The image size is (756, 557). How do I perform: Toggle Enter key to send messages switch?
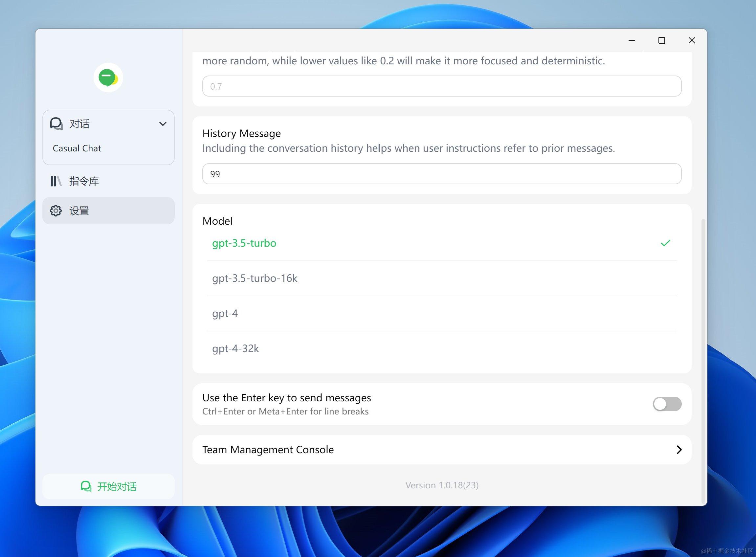667,404
